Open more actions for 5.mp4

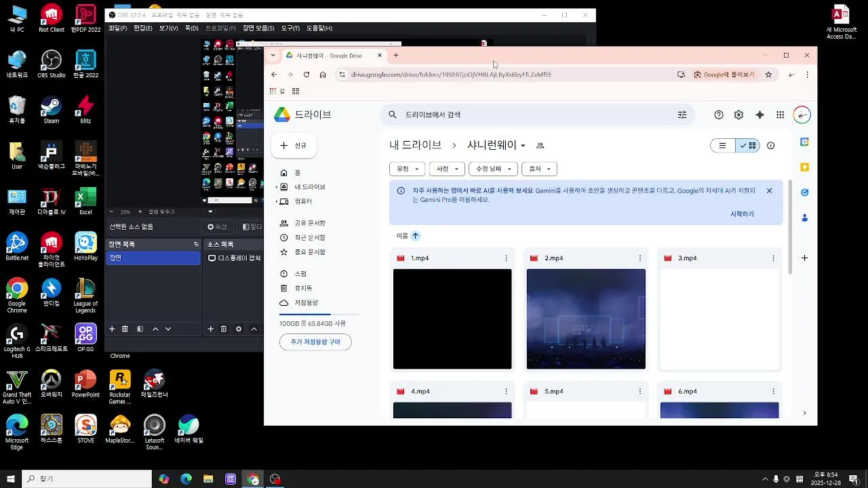[639, 391]
